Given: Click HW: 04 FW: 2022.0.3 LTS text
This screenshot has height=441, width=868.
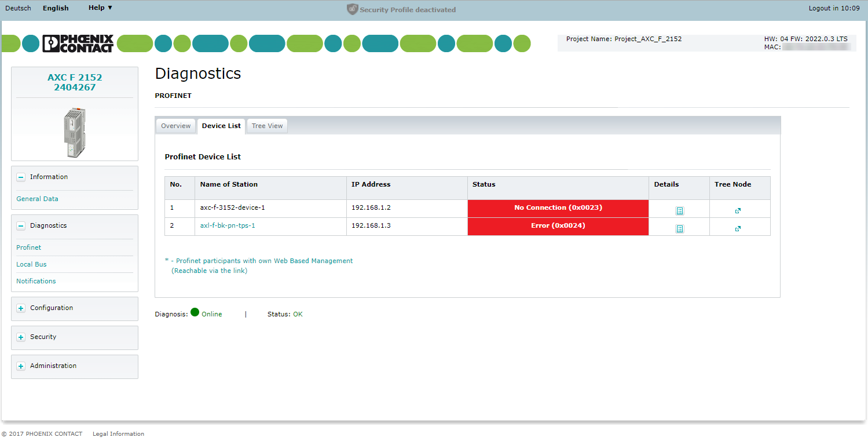Looking at the screenshot, I should [x=805, y=39].
